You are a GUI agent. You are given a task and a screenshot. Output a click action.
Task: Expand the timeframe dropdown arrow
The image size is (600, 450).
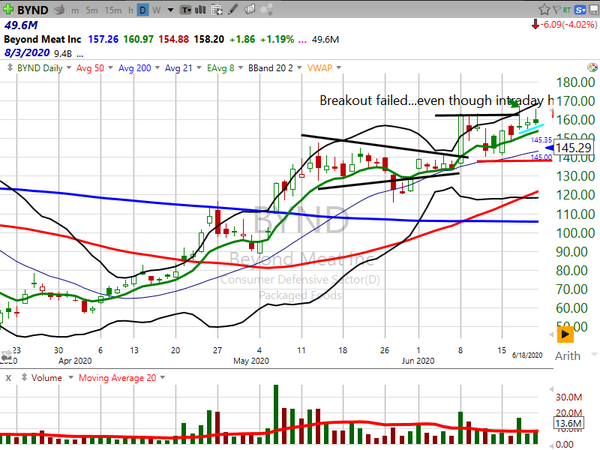point(169,11)
